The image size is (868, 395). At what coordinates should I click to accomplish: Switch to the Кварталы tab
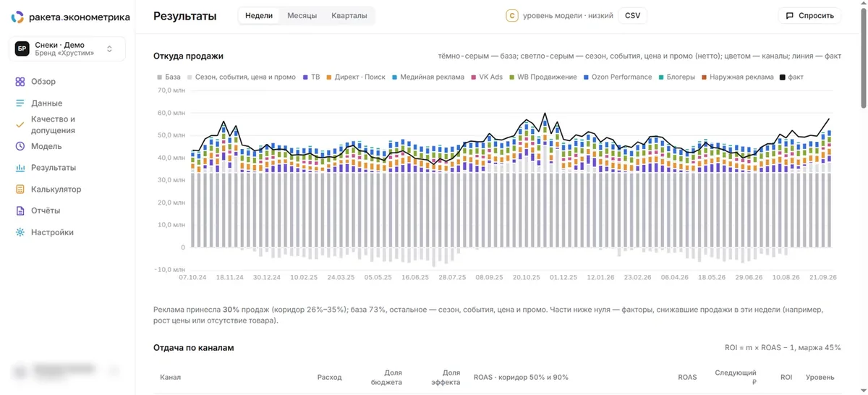pos(349,15)
